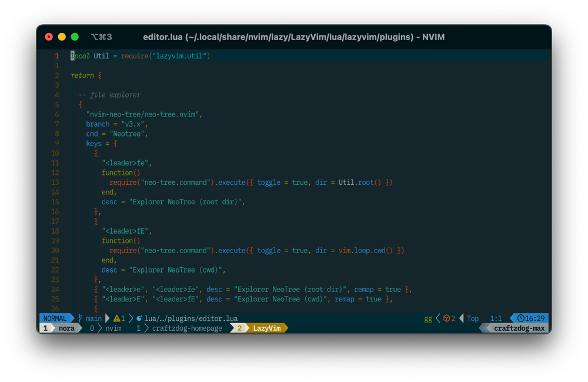Click the gg indicator in the statusline
Viewport: 588px width, 382px height.
[428, 318]
